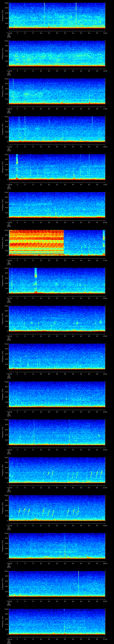Click the broadband burst near second 16 in 7:21 panel
The image size is (114, 644).
coord(36,280)
